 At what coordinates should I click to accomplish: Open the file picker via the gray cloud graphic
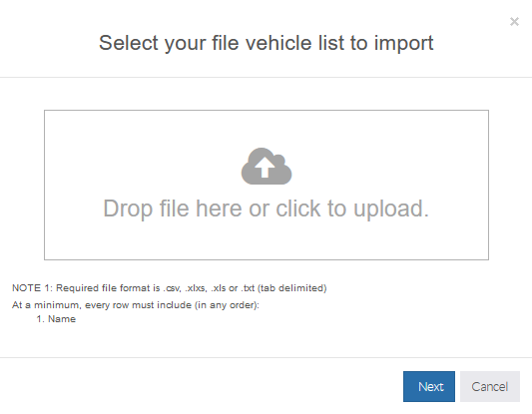pos(266,167)
